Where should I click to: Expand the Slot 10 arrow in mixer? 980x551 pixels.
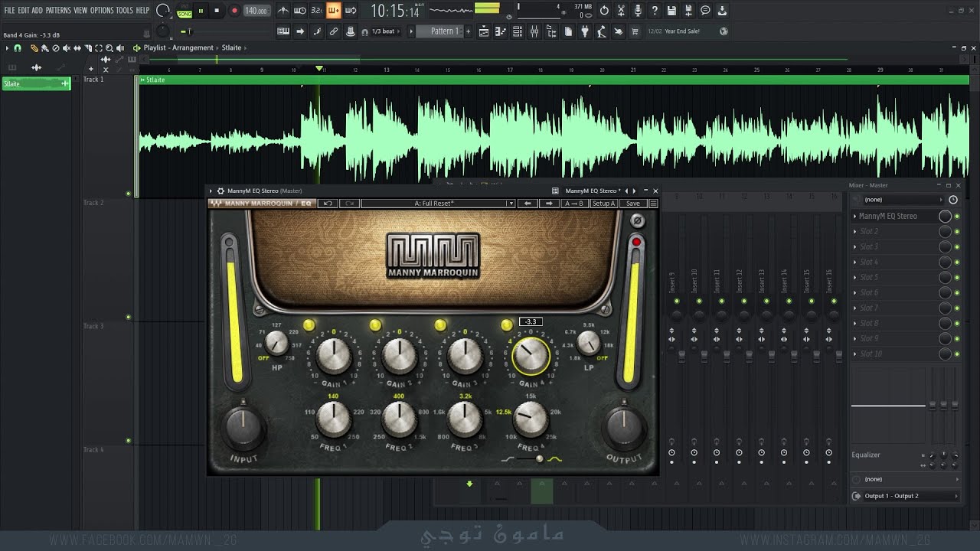tap(855, 354)
